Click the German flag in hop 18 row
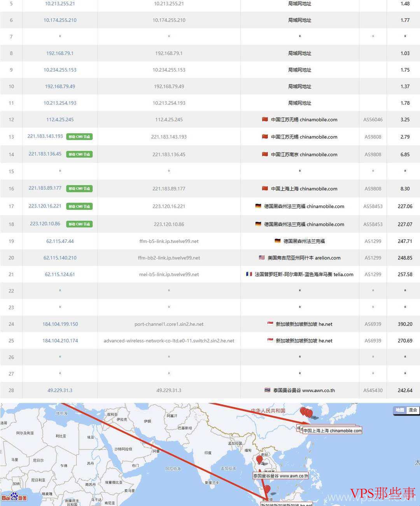The height and width of the screenshot is (506, 420). [258, 224]
